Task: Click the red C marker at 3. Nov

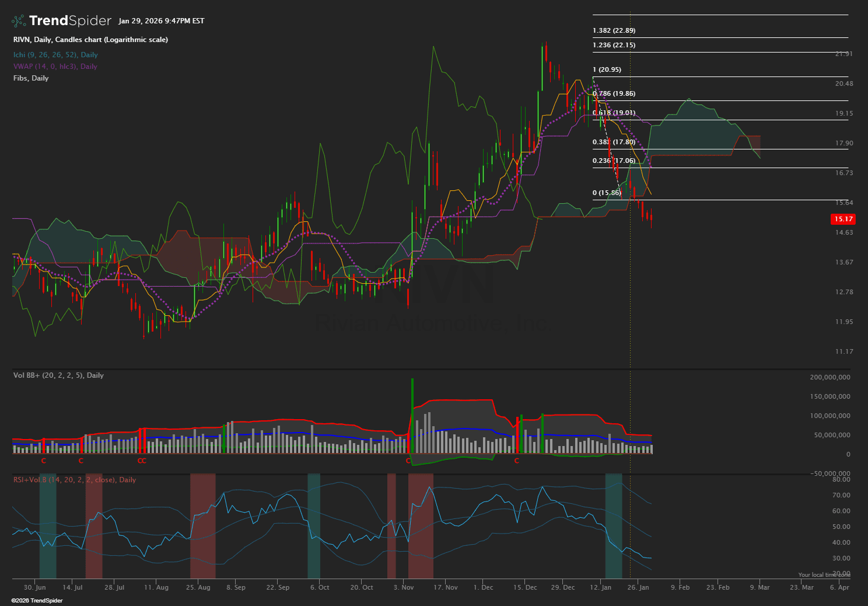Action: (408, 461)
